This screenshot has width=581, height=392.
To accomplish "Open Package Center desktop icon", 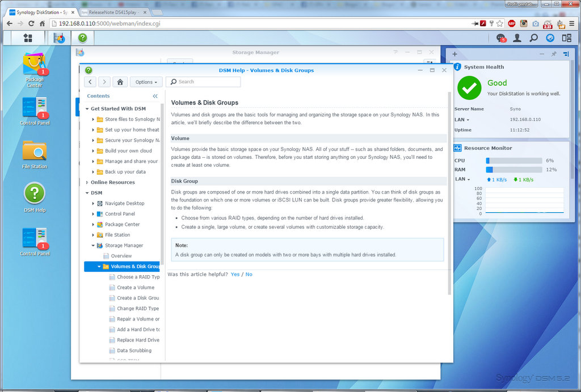I will tap(35, 70).
